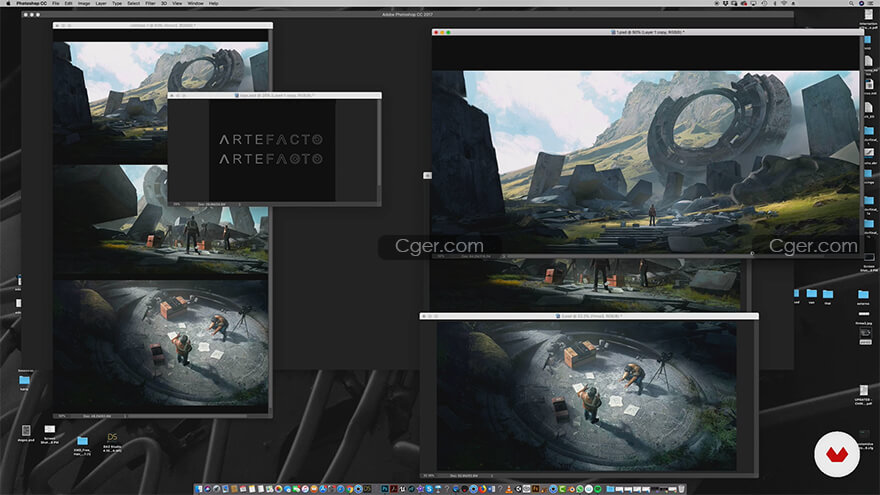Click the red round logo button
The image size is (880, 495).
pos(837,454)
